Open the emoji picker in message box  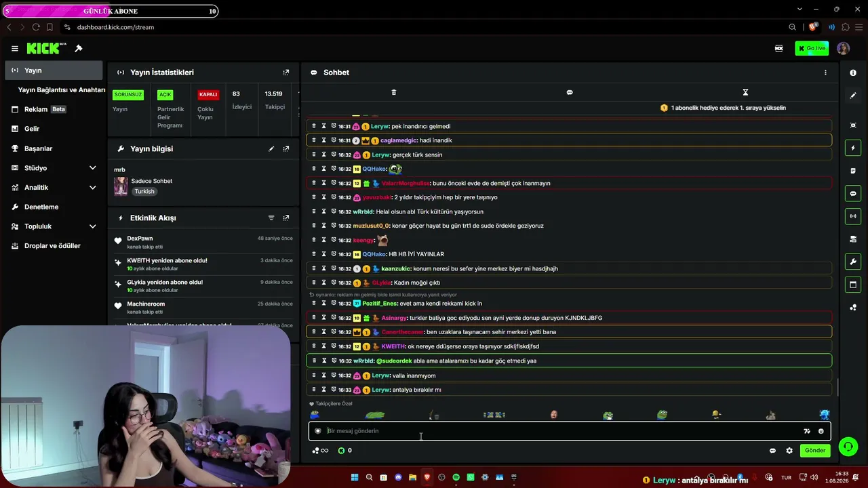coord(821,431)
